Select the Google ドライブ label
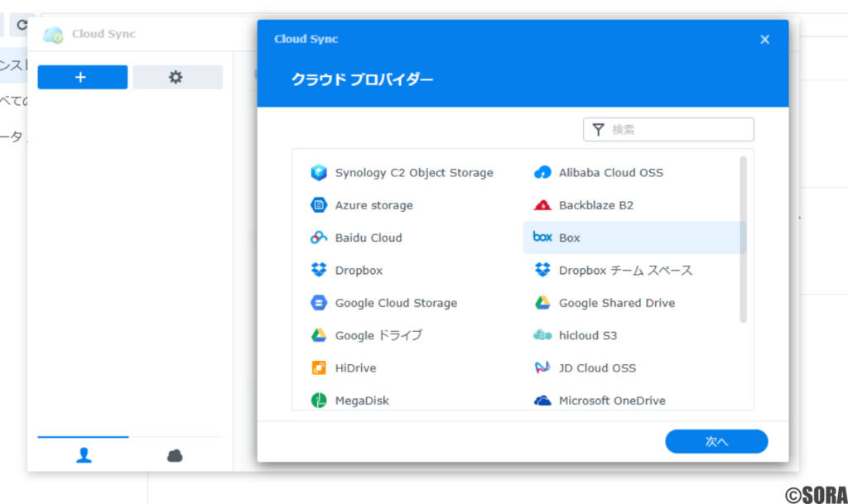 click(x=379, y=335)
